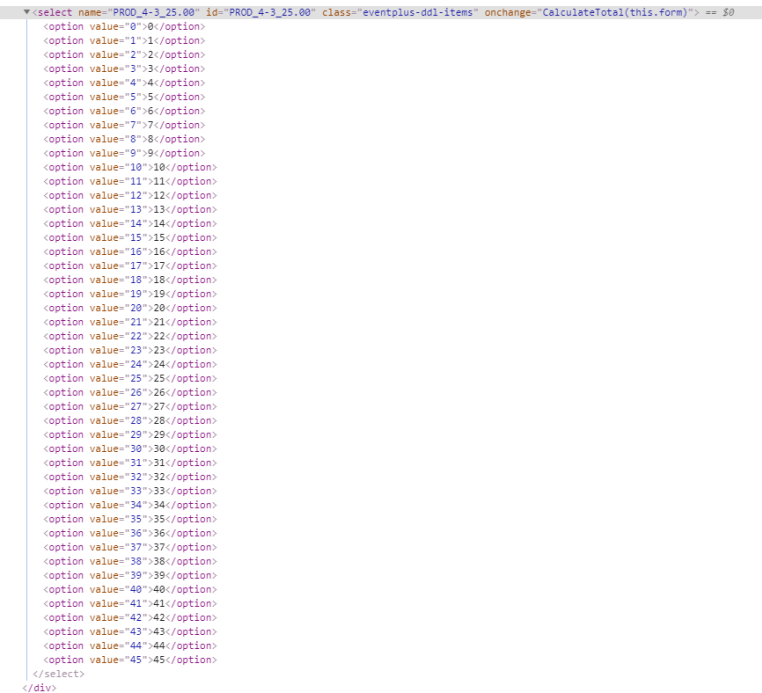Select the option value="22" row
This screenshot has height=693, width=762.
click(x=130, y=336)
